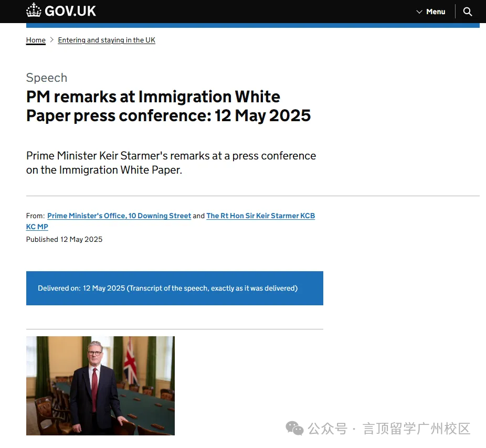This screenshot has width=486, height=448.
Task: Click the From: label before the links
Action: coord(35,216)
